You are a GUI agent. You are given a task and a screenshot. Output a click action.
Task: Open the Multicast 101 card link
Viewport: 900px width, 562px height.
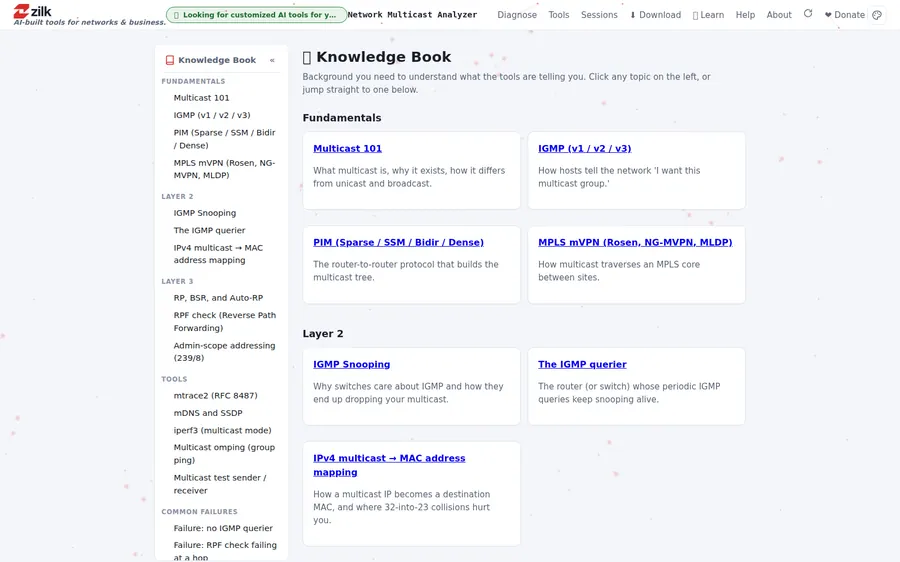347,148
